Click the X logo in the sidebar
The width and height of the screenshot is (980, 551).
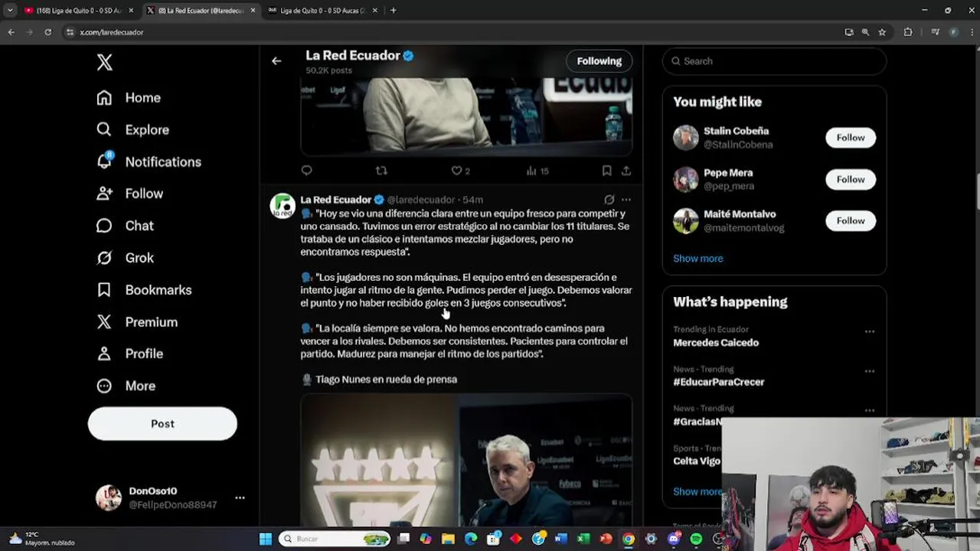(105, 63)
